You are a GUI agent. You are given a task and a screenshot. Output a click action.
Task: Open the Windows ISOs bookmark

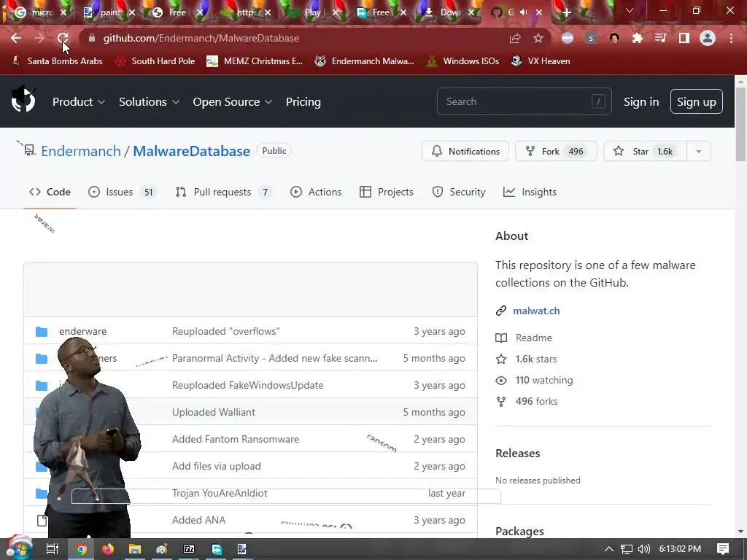click(x=463, y=61)
